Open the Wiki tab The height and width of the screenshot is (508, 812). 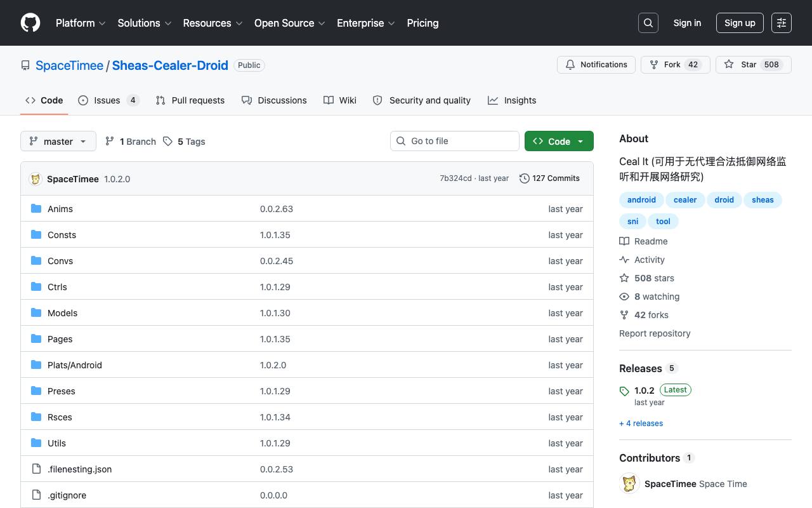point(340,100)
